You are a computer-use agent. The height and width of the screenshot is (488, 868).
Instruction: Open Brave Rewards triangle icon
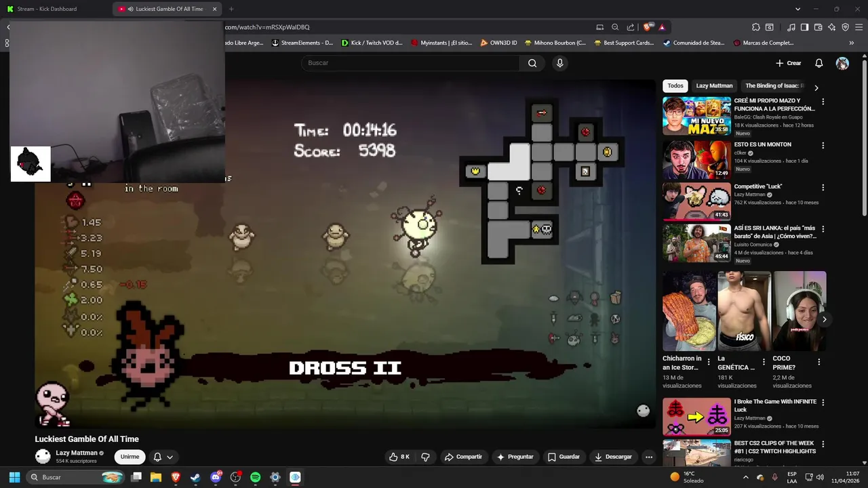pos(662,27)
